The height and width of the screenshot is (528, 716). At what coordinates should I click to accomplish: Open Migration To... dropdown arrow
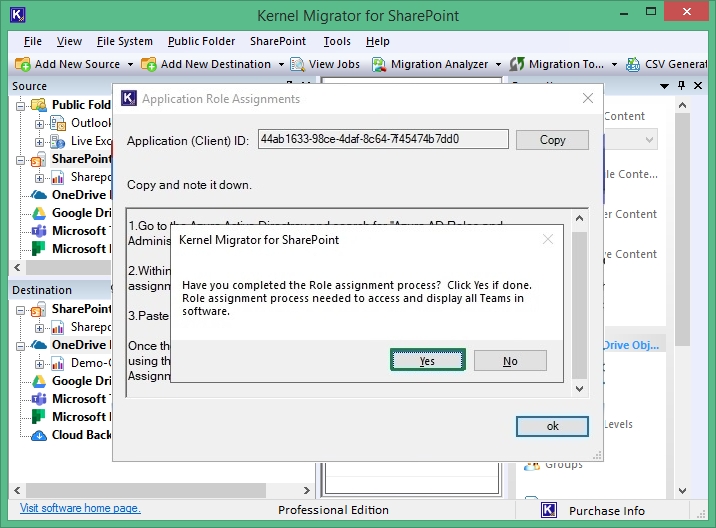click(615, 65)
